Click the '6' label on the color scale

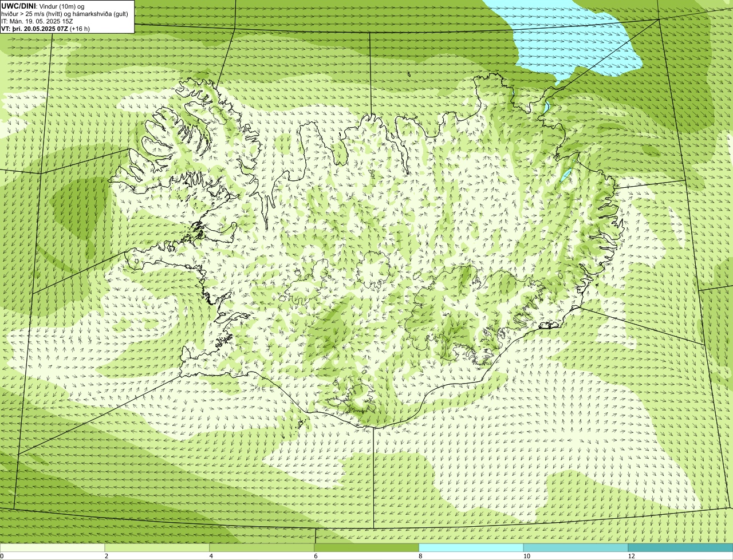pyautogui.click(x=316, y=556)
